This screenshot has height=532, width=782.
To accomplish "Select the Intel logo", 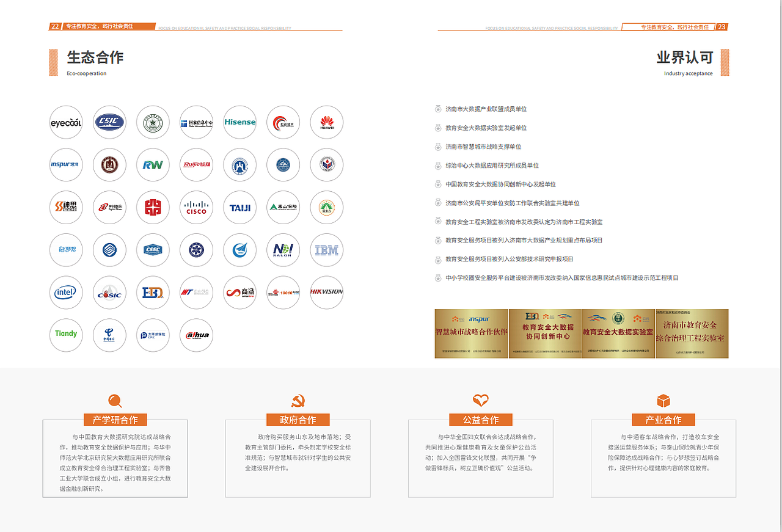I will (66, 293).
